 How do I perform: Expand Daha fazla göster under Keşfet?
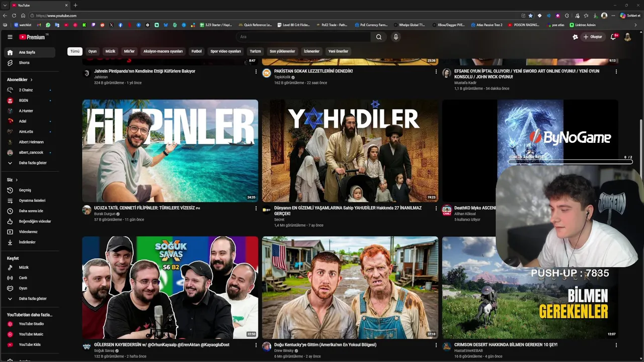click(30, 299)
